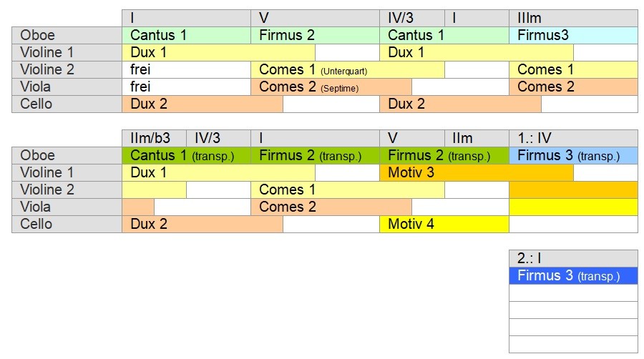Select the Violine 1 label in the top table
644x359 pixels.
[x=67, y=52]
